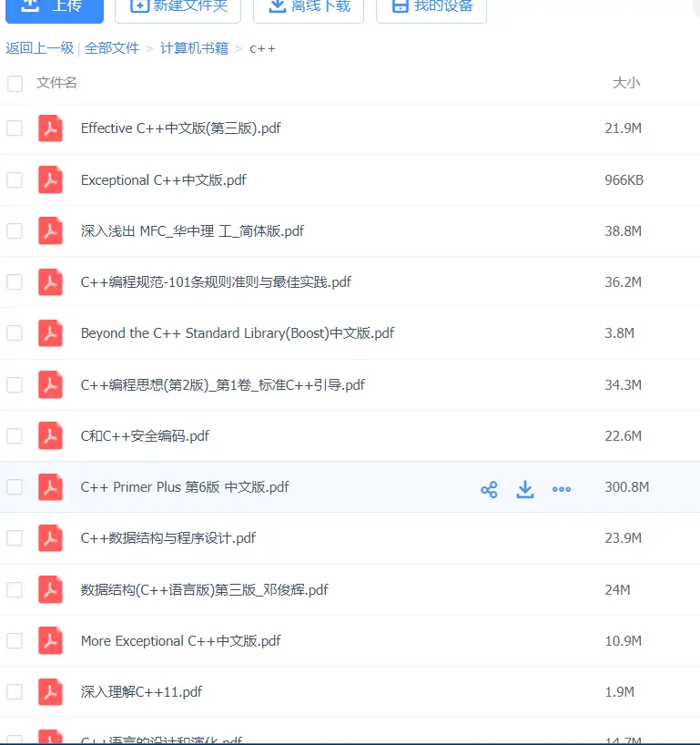Select checkbox for Beyond the C++ Standard Library
Viewport: 700px width, 745px height.
click(15, 333)
